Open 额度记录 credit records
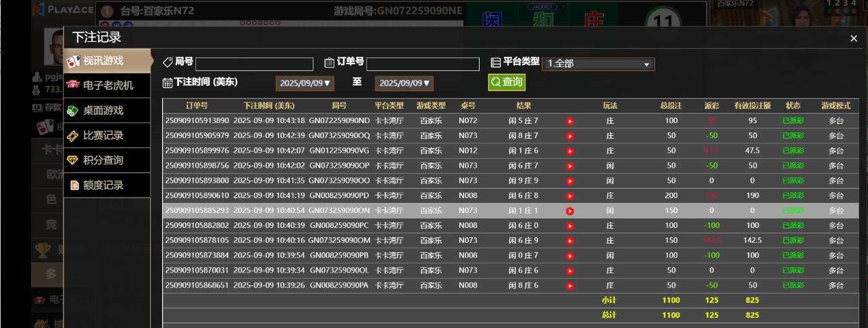This screenshot has width=868, height=328. click(x=107, y=185)
